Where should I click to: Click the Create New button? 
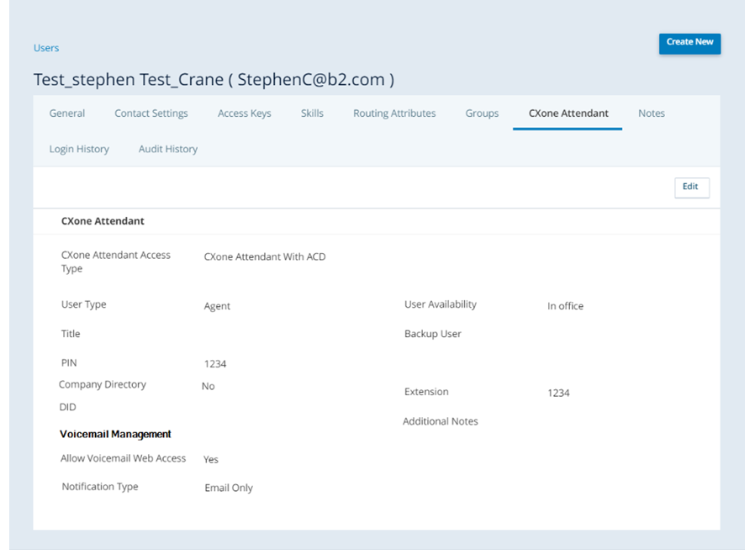click(x=689, y=44)
